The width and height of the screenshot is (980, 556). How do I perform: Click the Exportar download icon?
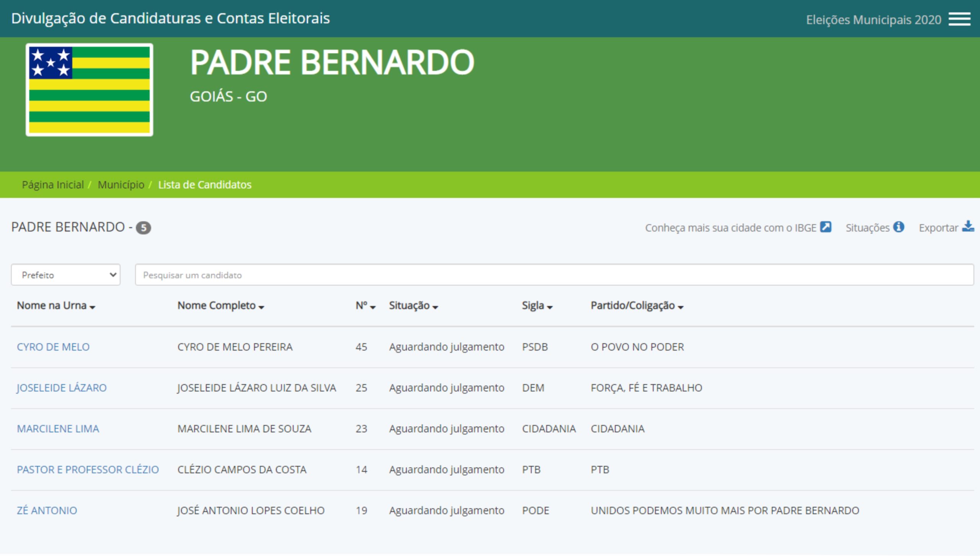point(968,226)
